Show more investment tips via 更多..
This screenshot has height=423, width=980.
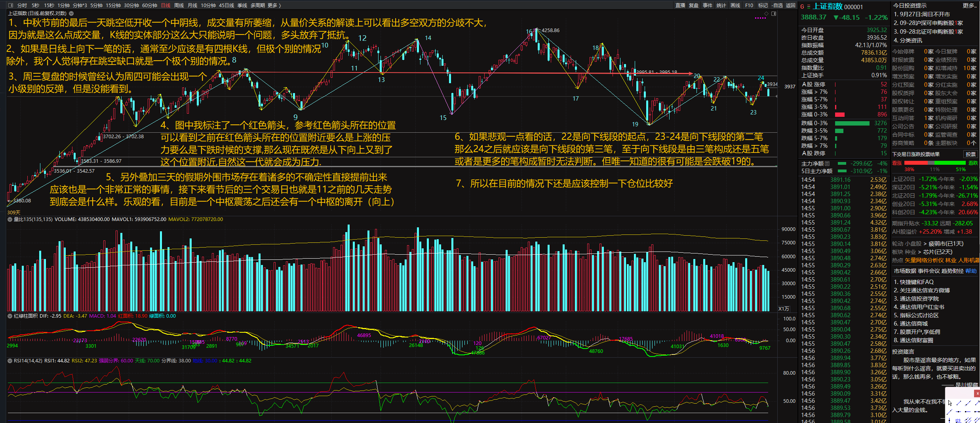click(970, 6)
